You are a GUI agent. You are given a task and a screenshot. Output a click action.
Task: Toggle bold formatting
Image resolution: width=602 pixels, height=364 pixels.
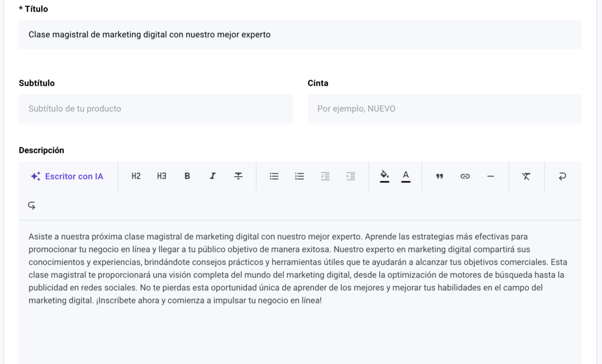pos(187,176)
